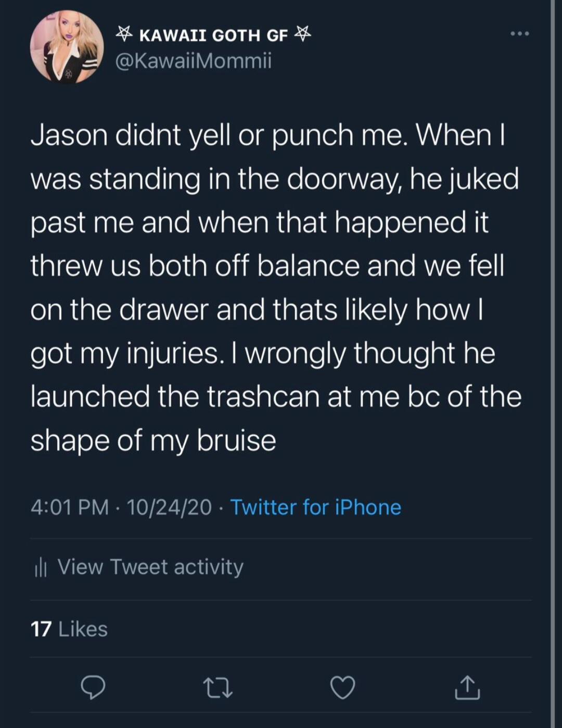Open the KAWAII GOTH GF display name
562x728 pixels.
click(x=213, y=35)
